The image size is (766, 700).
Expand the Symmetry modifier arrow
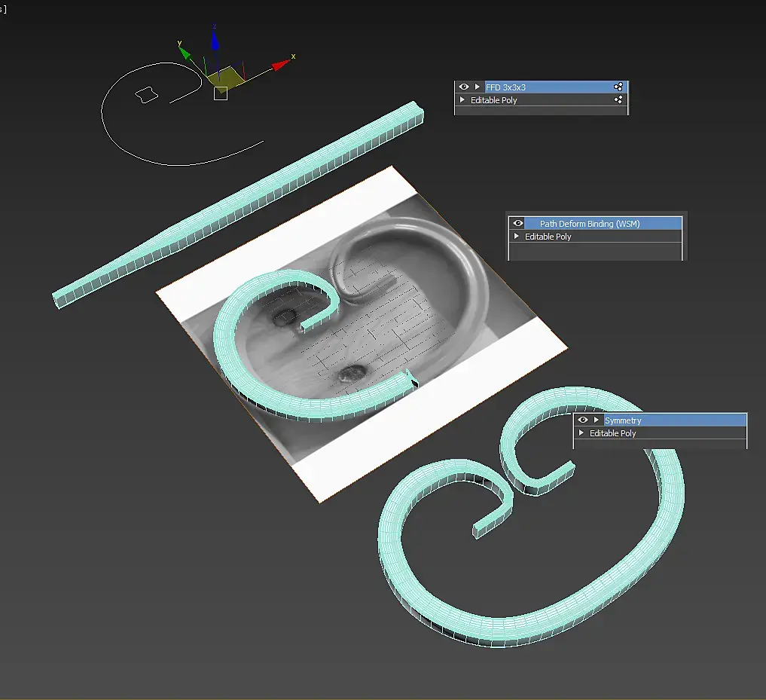click(x=596, y=420)
